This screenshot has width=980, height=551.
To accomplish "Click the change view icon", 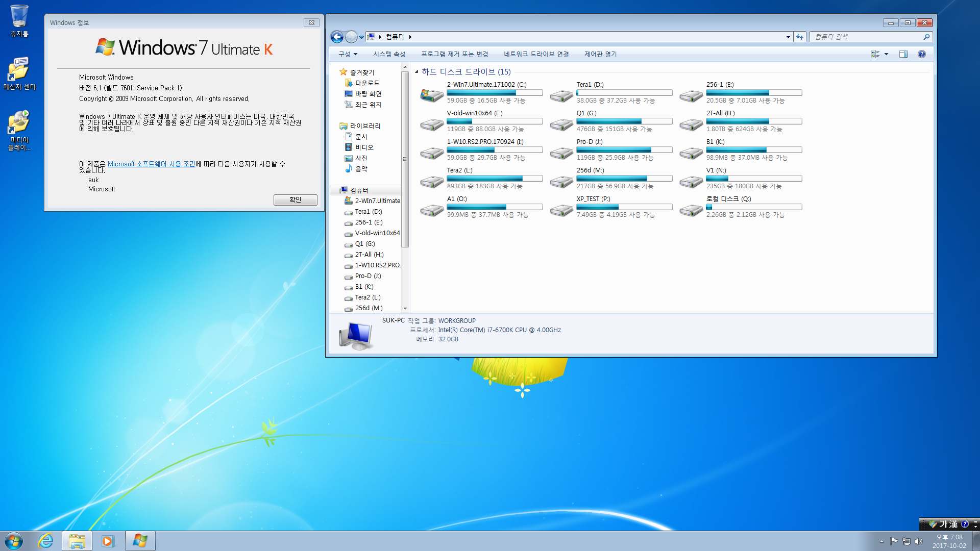I will (875, 54).
